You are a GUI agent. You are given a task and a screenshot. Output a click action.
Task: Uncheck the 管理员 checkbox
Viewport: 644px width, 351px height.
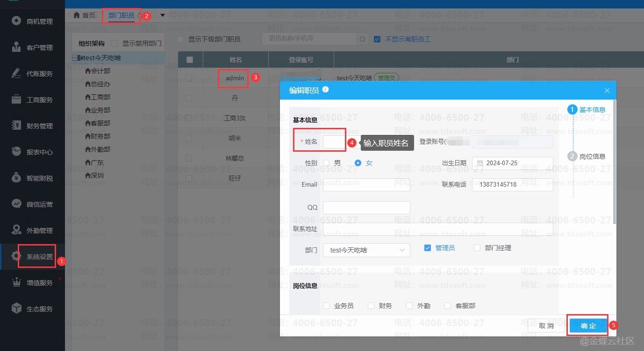427,248
